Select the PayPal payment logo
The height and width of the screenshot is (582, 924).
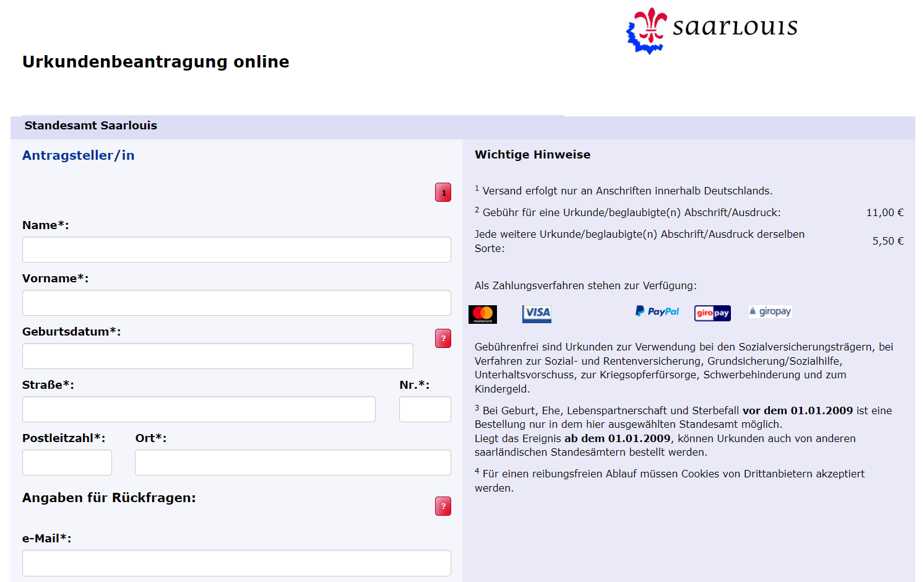pyautogui.click(x=657, y=311)
